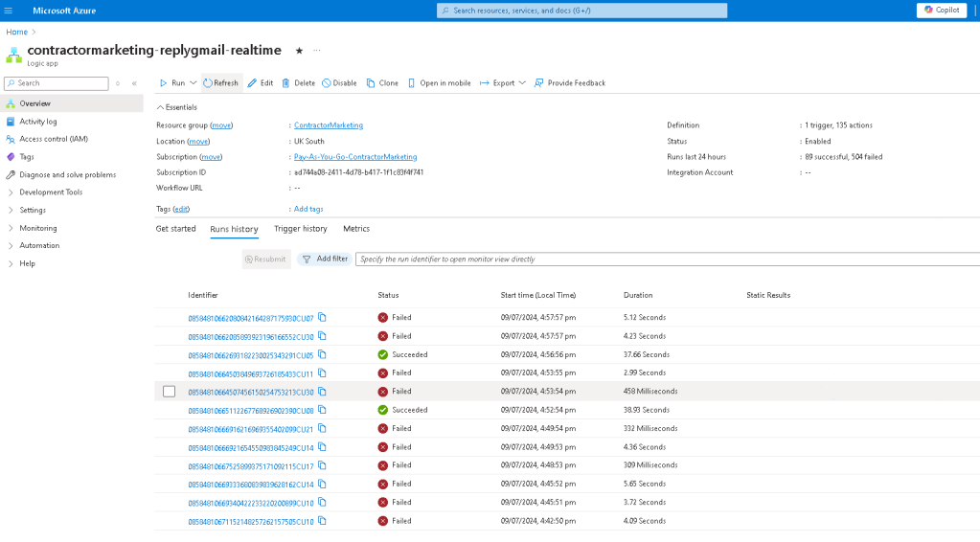The image size is (980, 542).
Task: Collapse the Essentials section
Action: pos(177,107)
